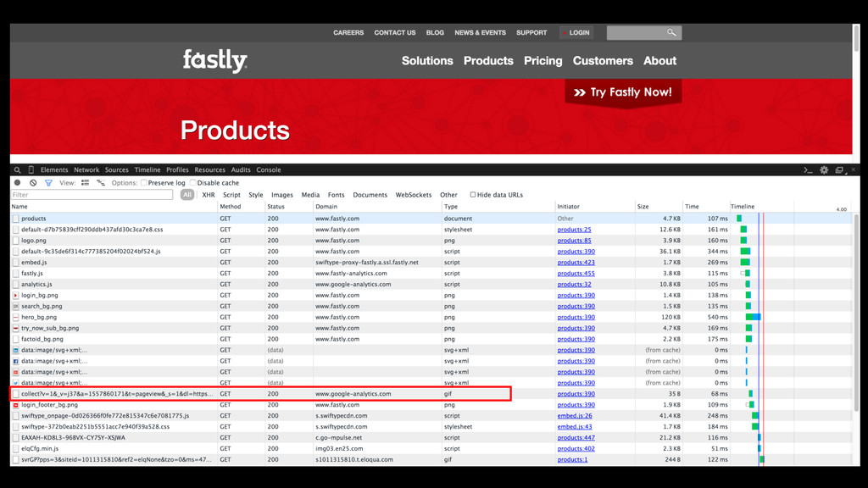Open the Profiles panel tab
This screenshot has width=868, height=488.
[177, 169]
